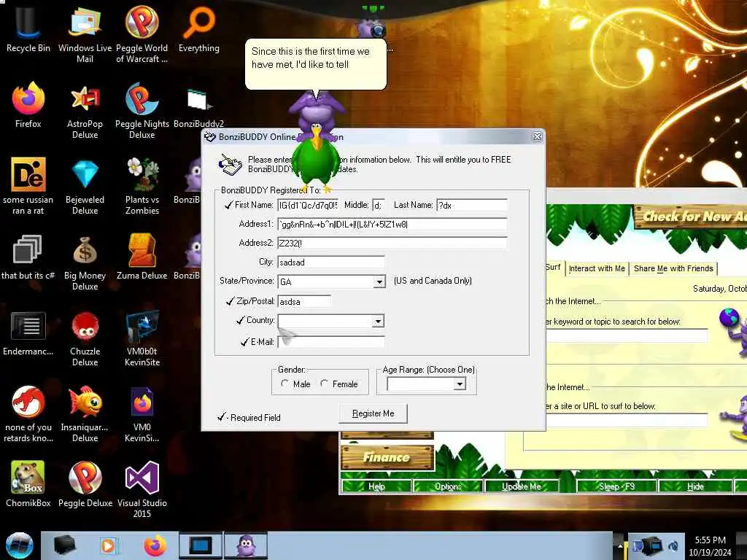Open the Firefox desktop shortcut
Screen dimensions: 747x560
(28, 104)
